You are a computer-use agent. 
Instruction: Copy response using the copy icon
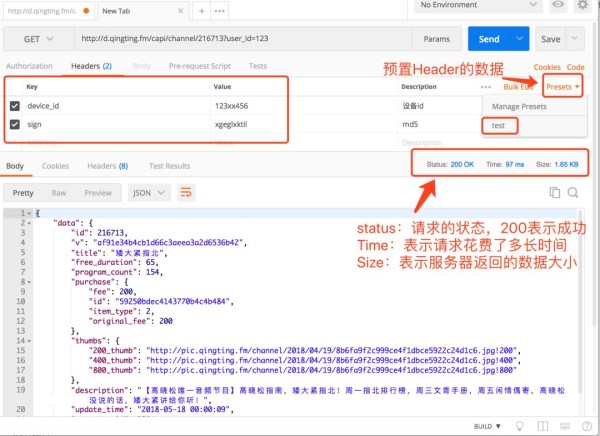coord(554,192)
